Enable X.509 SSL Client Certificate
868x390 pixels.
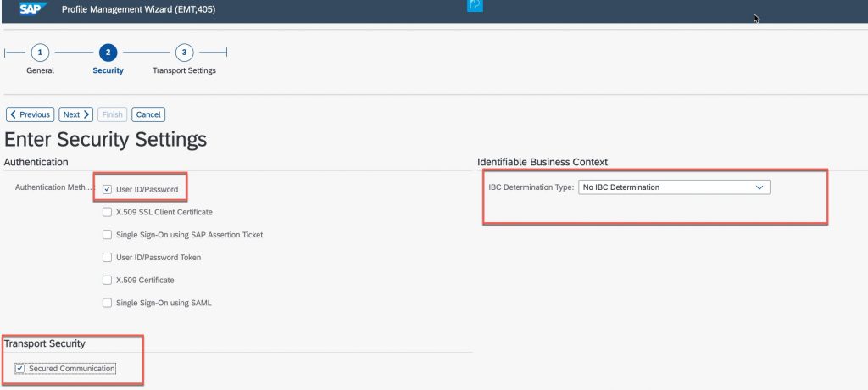108,212
